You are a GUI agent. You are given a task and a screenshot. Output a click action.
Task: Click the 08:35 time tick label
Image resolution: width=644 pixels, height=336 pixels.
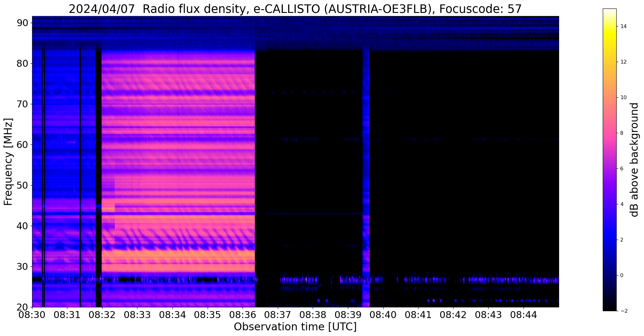(207, 315)
